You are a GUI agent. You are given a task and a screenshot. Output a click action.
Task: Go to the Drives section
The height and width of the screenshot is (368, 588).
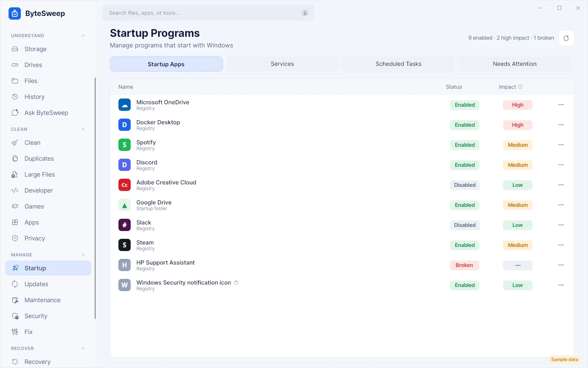pyautogui.click(x=48, y=65)
